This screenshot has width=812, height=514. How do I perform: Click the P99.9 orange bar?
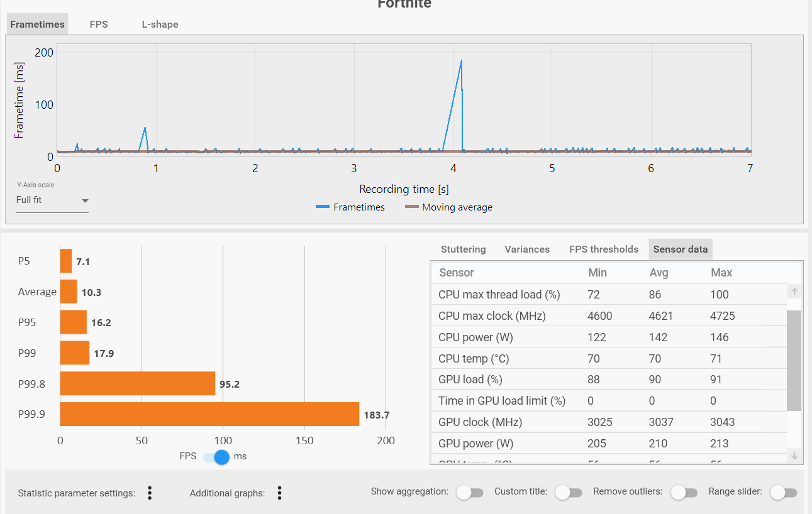[209, 414]
